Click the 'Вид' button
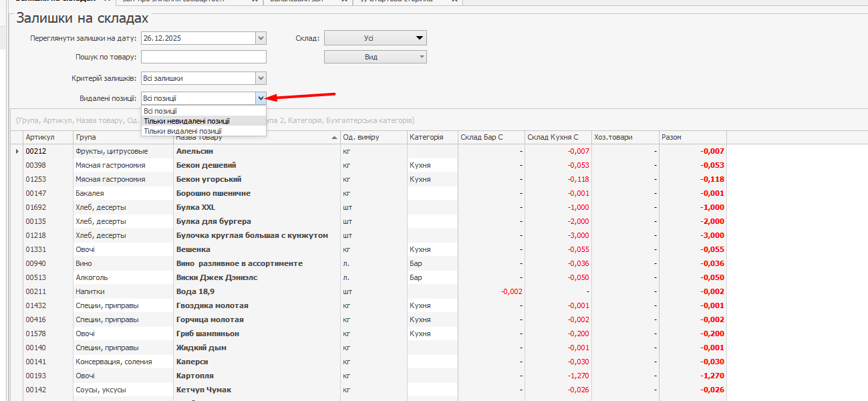Image resolution: width=868 pixels, height=401 pixels. pos(375,57)
